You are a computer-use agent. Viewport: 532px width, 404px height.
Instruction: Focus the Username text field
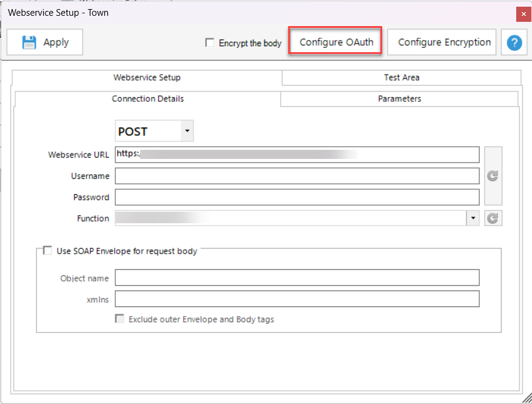(297, 176)
